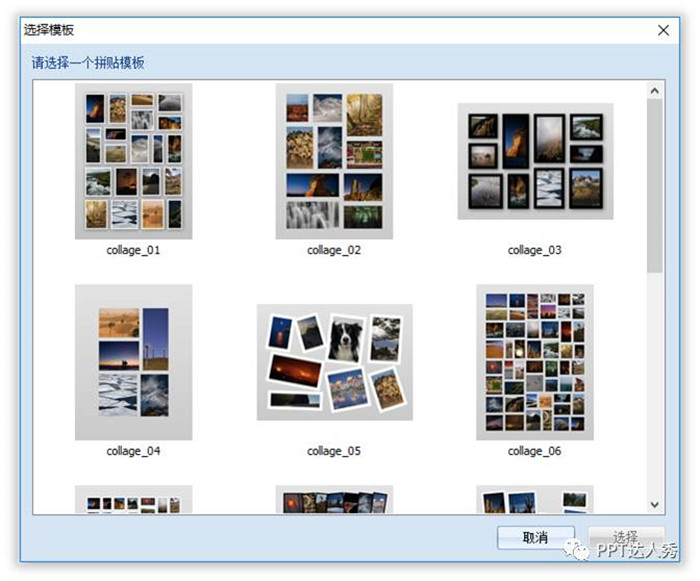Image resolution: width=700 pixels, height=581 pixels.
Task: Click the vertical scrollbar thumb
Action: click(x=654, y=185)
